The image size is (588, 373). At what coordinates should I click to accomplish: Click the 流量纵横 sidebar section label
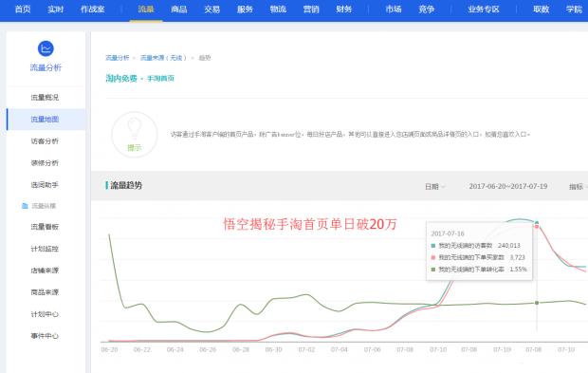point(44,206)
